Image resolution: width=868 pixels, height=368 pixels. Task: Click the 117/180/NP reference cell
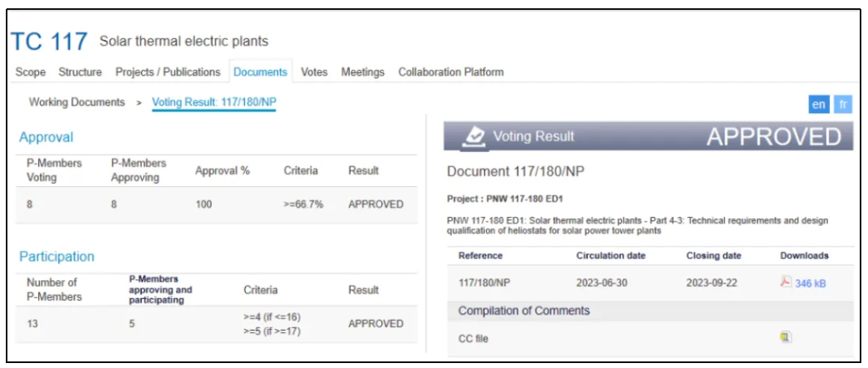(x=486, y=282)
